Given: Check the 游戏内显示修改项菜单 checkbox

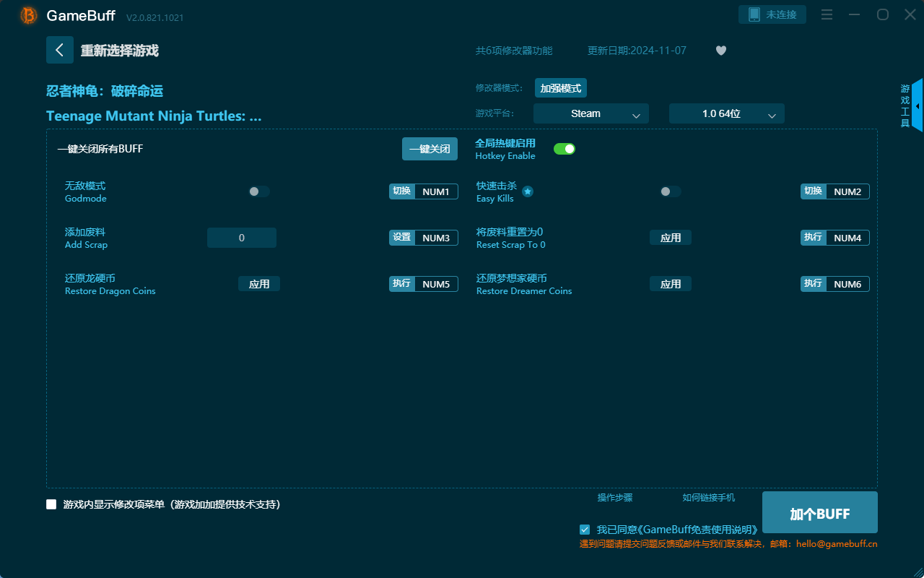Looking at the screenshot, I should pyautogui.click(x=51, y=504).
